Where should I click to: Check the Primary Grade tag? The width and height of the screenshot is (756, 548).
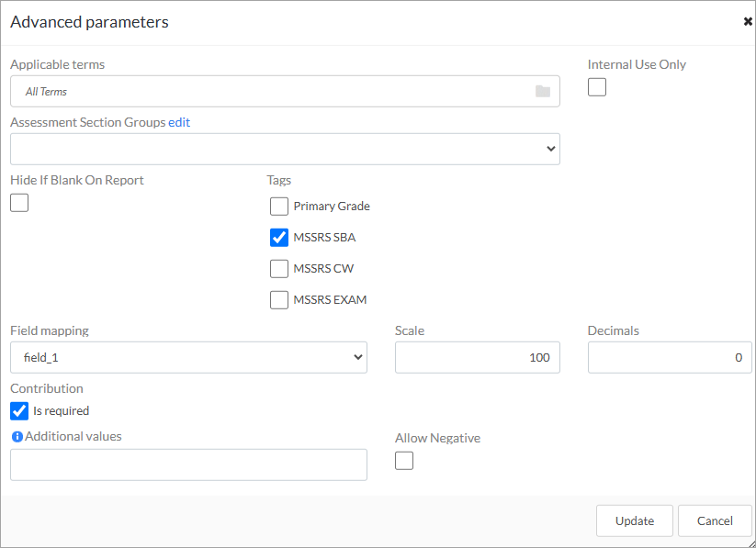[279, 207]
